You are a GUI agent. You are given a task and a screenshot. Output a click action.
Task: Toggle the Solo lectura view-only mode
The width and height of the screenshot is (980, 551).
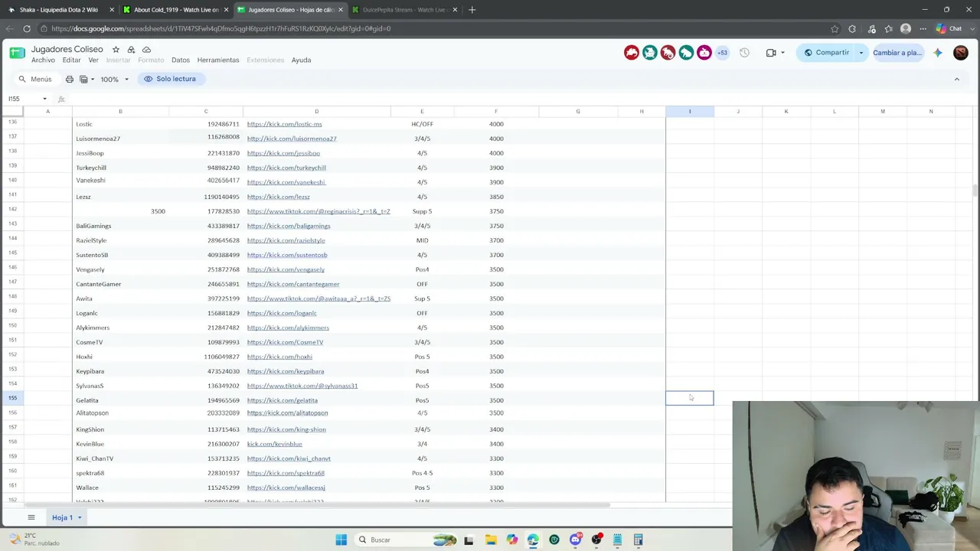pyautogui.click(x=170, y=79)
